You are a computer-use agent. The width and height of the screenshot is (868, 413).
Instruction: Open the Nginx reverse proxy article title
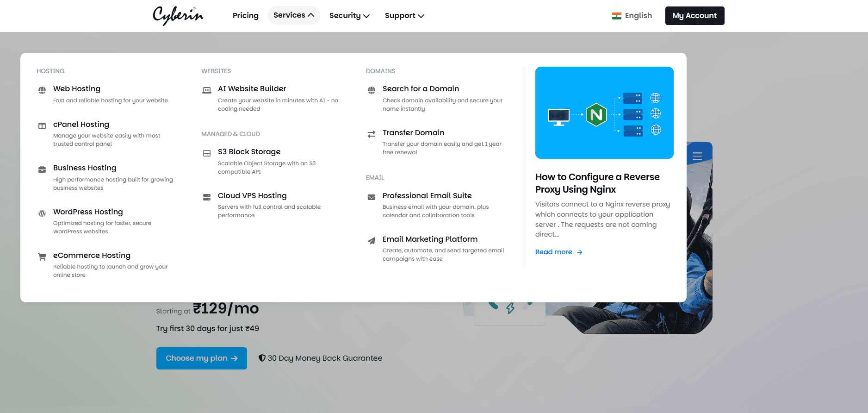click(597, 183)
